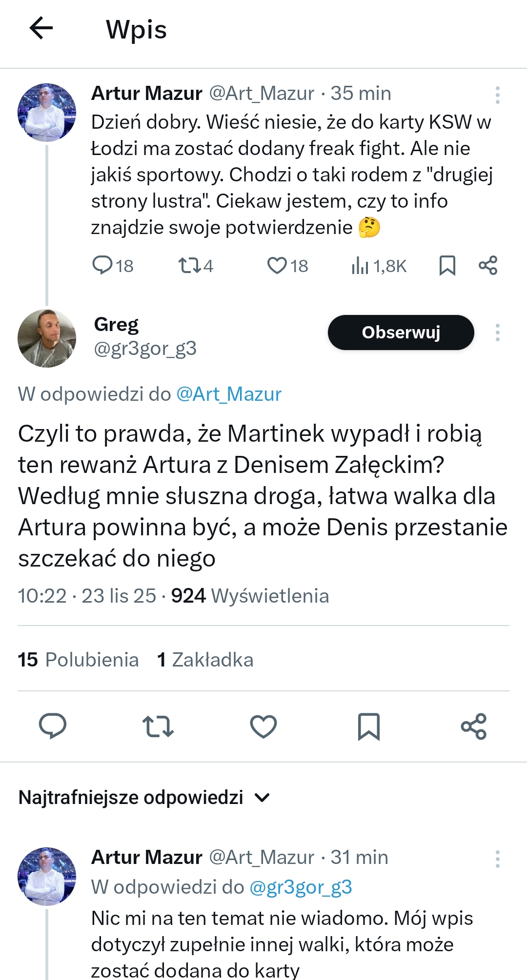This screenshot has height=980, width=527.
Task: Share Artur Mazur's original post
Action: coord(488,266)
